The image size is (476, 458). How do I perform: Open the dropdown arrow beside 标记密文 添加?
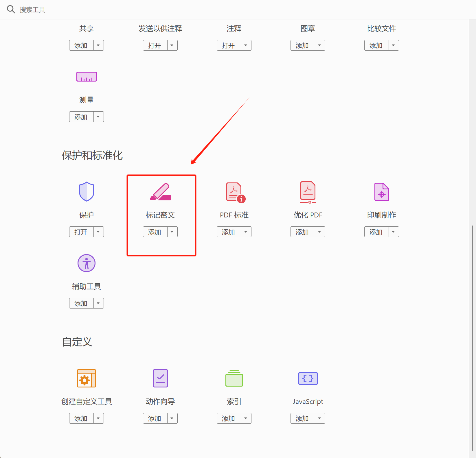172,232
